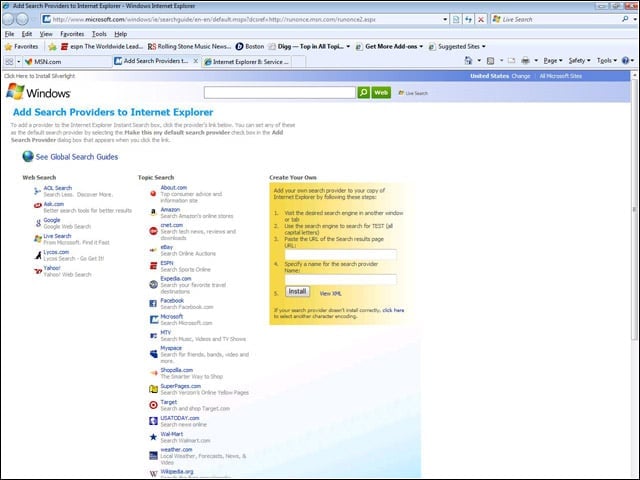Switch to the MSN.com tab
Image resolution: width=640 pixels, height=480 pixels.
(x=67, y=62)
